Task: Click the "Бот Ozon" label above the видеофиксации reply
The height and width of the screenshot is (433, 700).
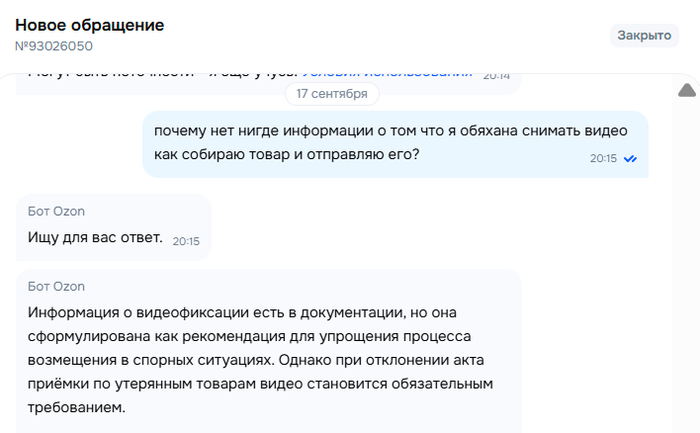Action: [56, 286]
